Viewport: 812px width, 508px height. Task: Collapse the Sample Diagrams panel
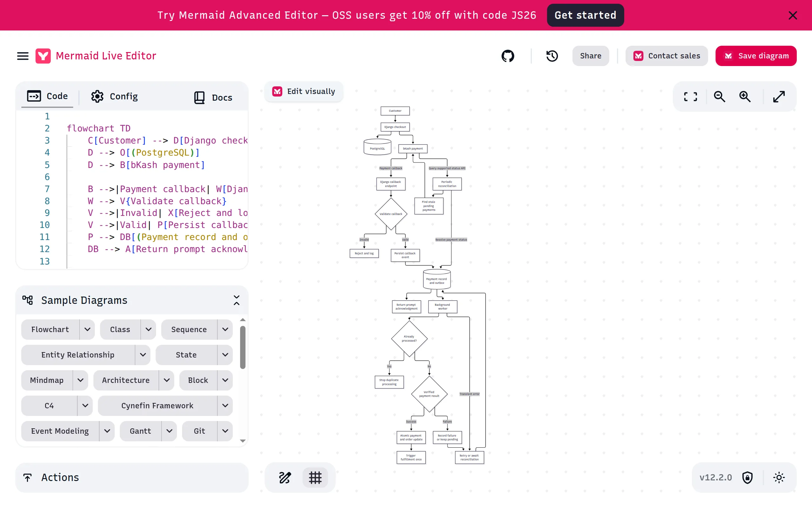coord(237,300)
